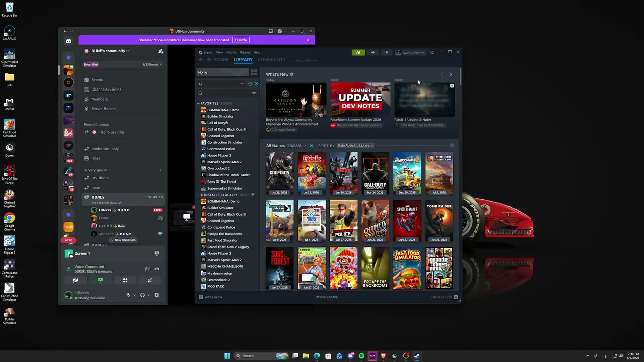Open Games menu in Steam
644x362 pixels.
pos(245,52)
